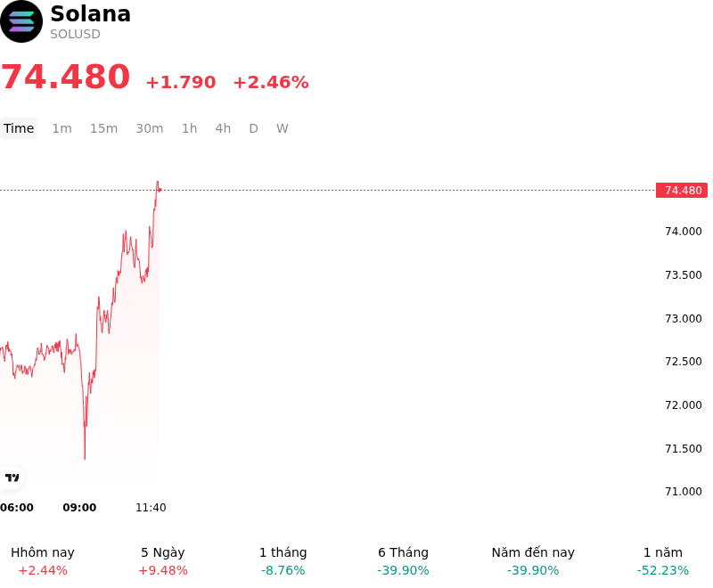Choose the 30m interval
Screen dimensions: 713x588
pyautogui.click(x=150, y=128)
